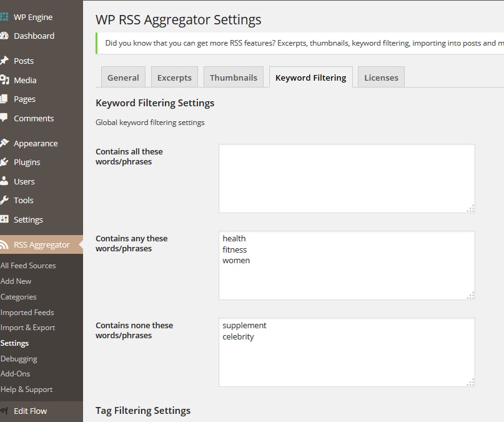The image size is (504, 422).
Task: Click the 'Tag Filtering Settings' heading
Action: pyautogui.click(x=143, y=410)
